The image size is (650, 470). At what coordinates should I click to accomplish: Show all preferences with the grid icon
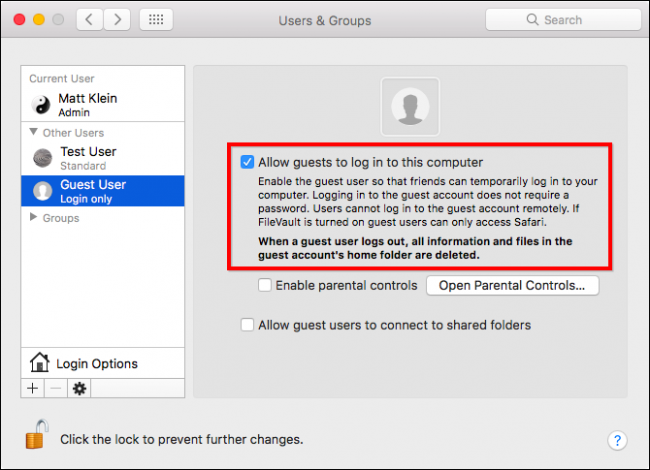156,19
